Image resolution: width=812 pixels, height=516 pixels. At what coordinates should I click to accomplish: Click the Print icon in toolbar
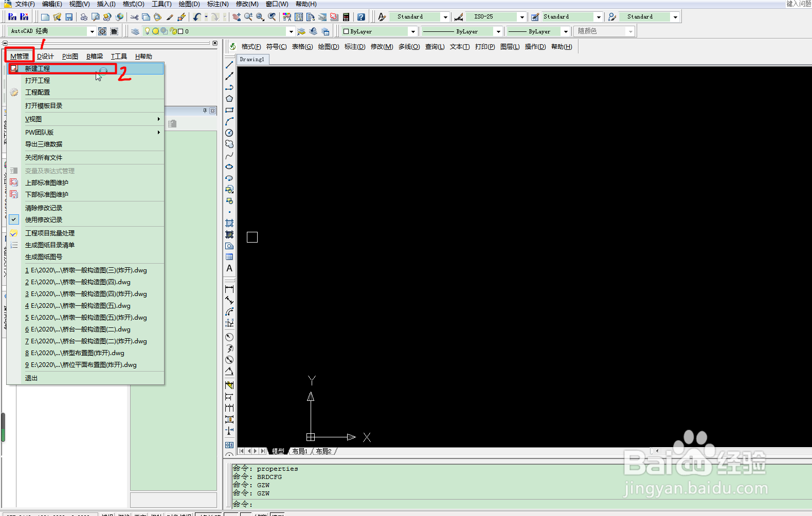coord(84,17)
